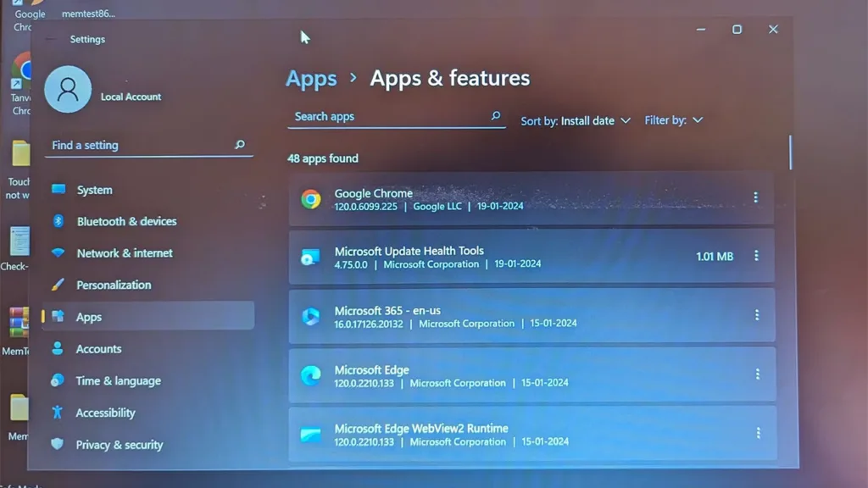Click the Microsoft Edge app icon
The width and height of the screenshot is (868, 488).
[310, 375]
